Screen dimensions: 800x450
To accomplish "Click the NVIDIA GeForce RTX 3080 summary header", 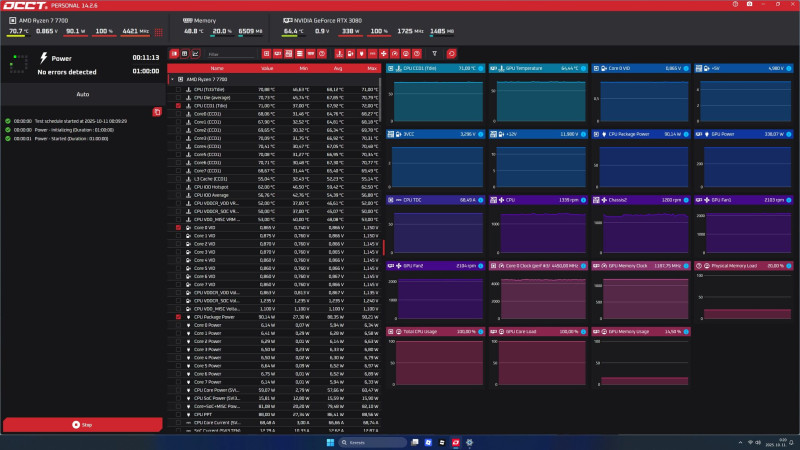I will (x=322, y=20).
